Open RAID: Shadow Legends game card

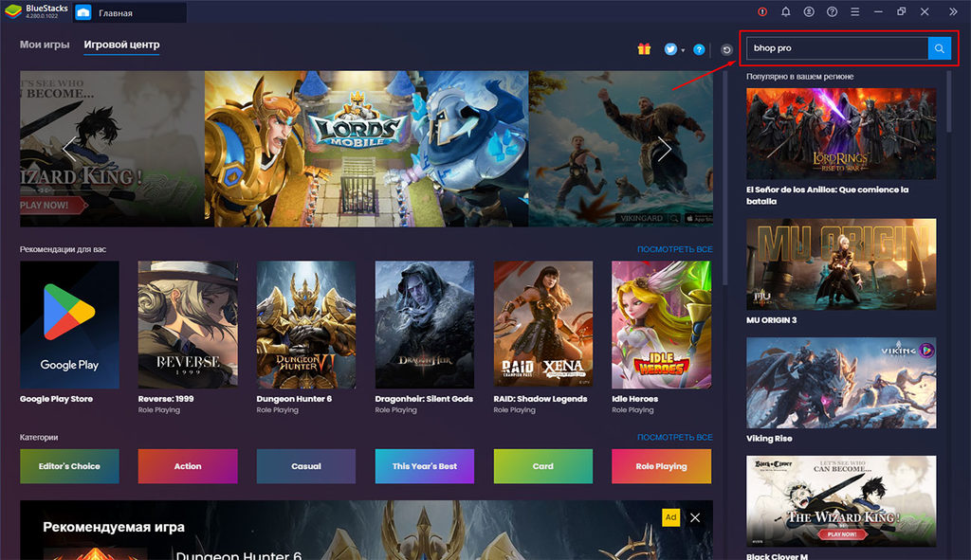tap(543, 325)
